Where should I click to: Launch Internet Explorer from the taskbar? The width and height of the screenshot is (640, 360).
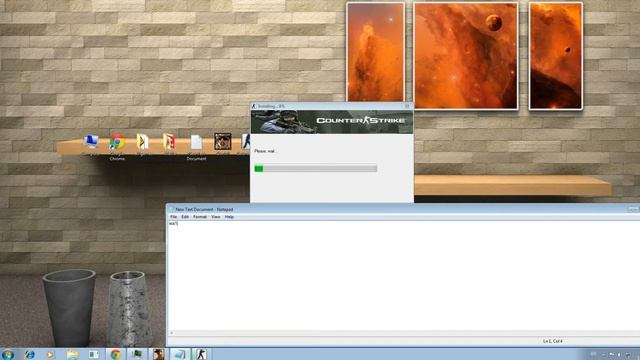click(x=29, y=354)
